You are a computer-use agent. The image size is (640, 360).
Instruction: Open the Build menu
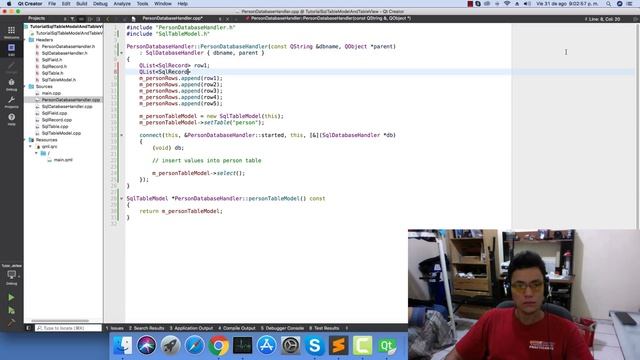[x=82, y=4]
